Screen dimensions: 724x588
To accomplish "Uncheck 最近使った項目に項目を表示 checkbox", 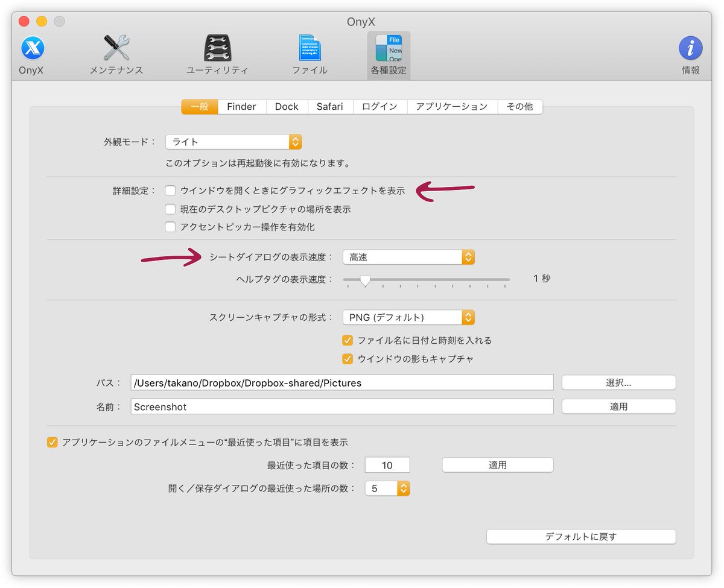I will [52, 442].
